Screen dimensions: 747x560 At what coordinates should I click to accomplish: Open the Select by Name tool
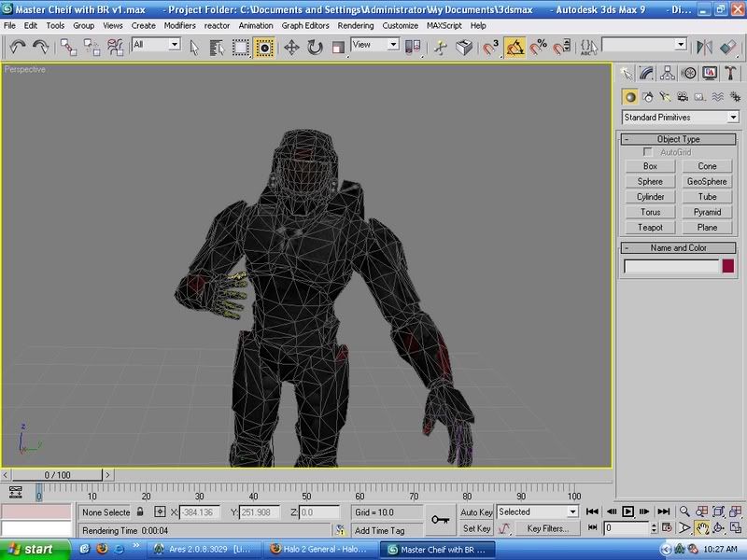[x=217, y=48]
